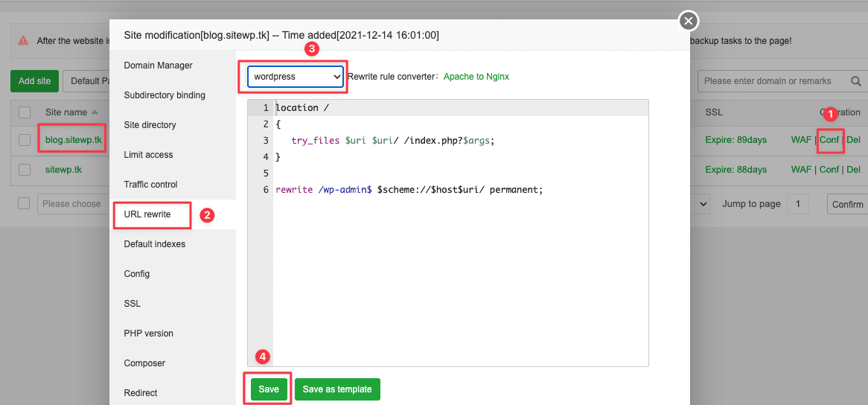Tick the checkbox beside Please choose
Viewport: 868px width, 405px height.
tap(24, 203)
